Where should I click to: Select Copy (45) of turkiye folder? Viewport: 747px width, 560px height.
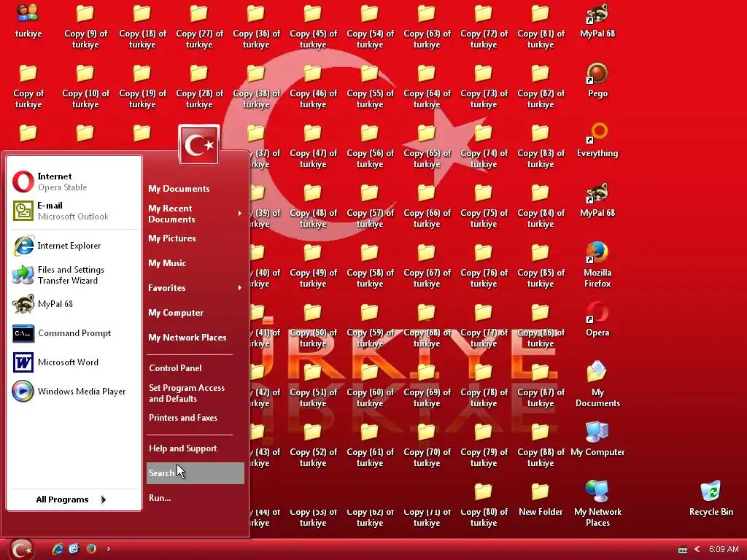[x=312, y=26]
